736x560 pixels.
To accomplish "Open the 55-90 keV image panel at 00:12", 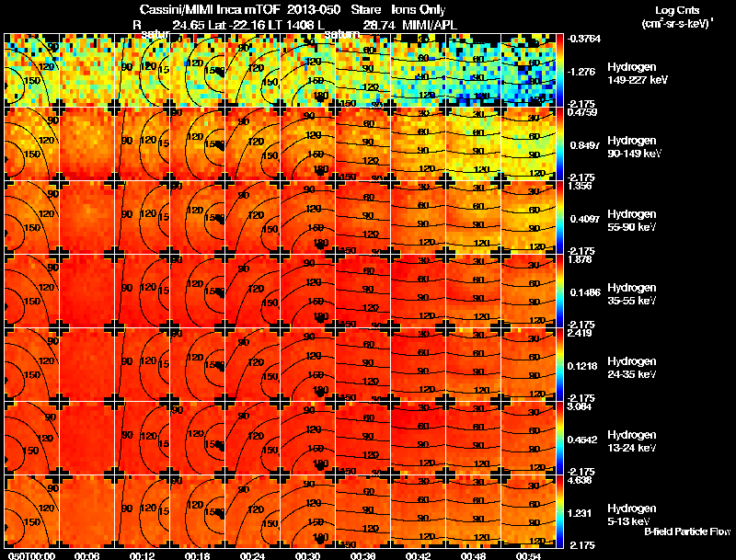I will (143, 218).
